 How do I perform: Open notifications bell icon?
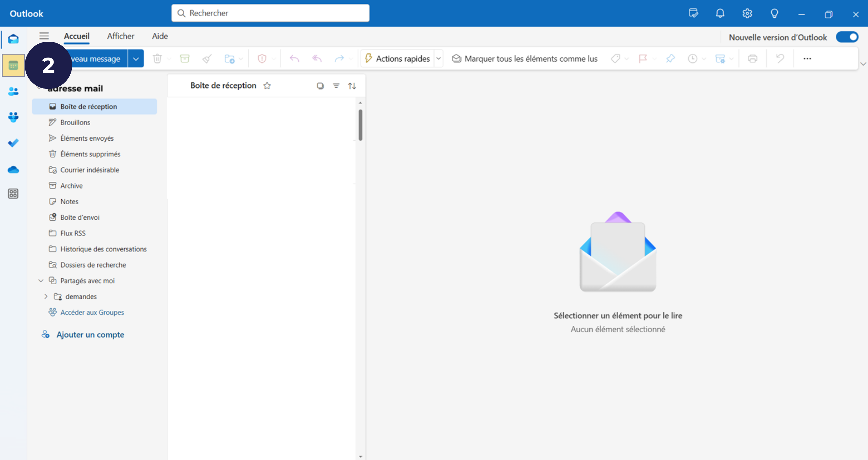point(720,14)
